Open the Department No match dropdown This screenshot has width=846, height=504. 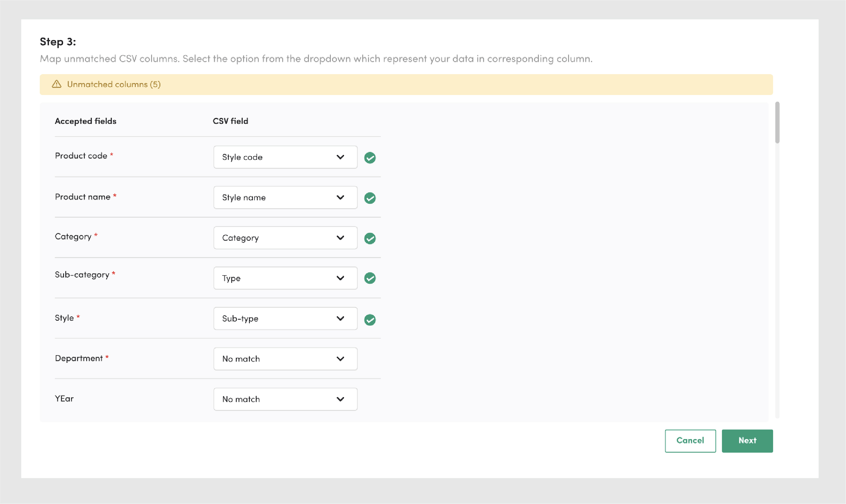tap(285, 359)
